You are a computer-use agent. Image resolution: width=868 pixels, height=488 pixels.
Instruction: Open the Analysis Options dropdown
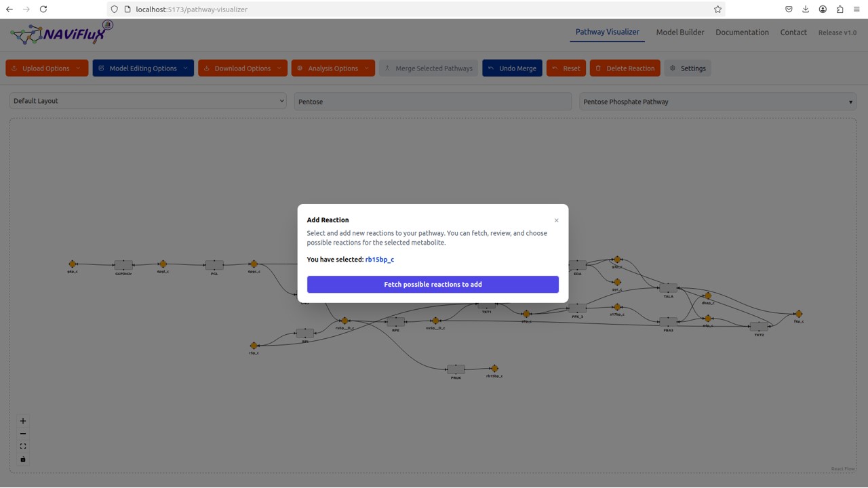pyautogui.click(x=333, y=68)
